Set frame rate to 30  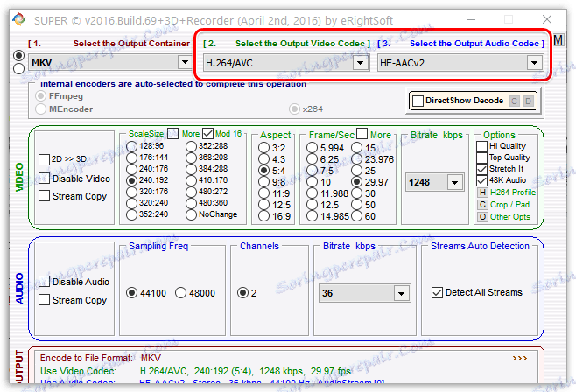(x=356, y=193)
